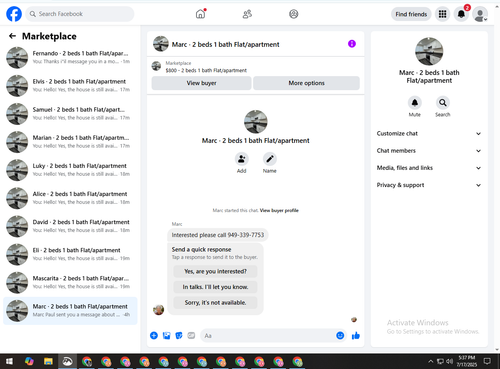Click the taskbar clock showing 5:37 PM

(x=467, y=361)
